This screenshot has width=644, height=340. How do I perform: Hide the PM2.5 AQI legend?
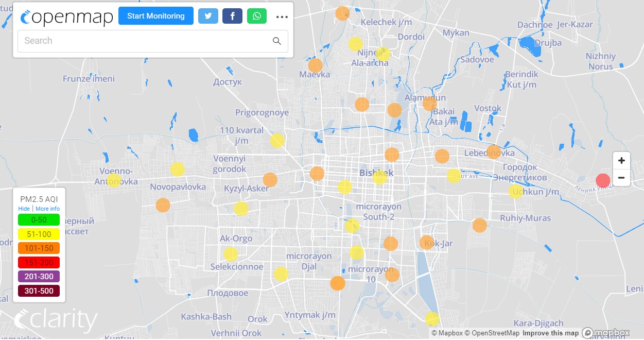point(24,209)
